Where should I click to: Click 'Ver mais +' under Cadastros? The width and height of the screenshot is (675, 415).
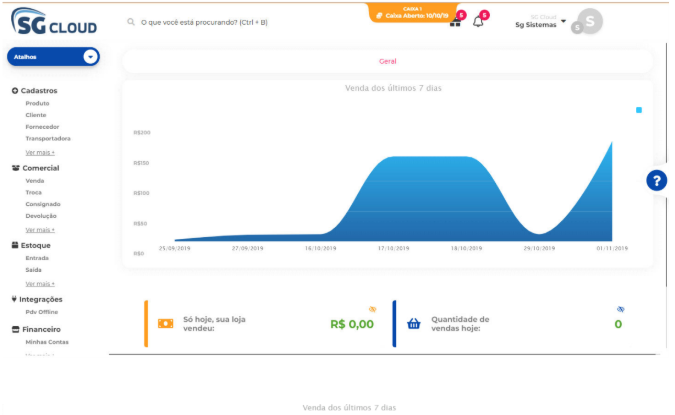[x=40, y=152]
